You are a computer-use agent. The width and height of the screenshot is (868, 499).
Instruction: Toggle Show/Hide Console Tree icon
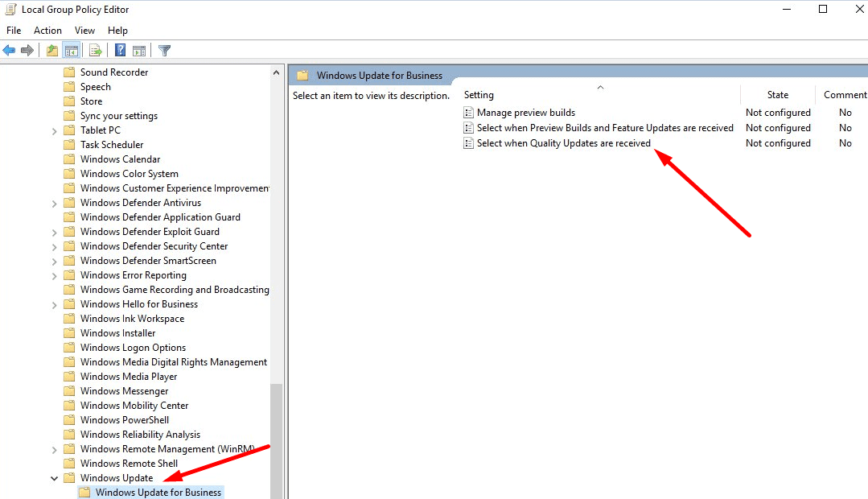point(72,51)
